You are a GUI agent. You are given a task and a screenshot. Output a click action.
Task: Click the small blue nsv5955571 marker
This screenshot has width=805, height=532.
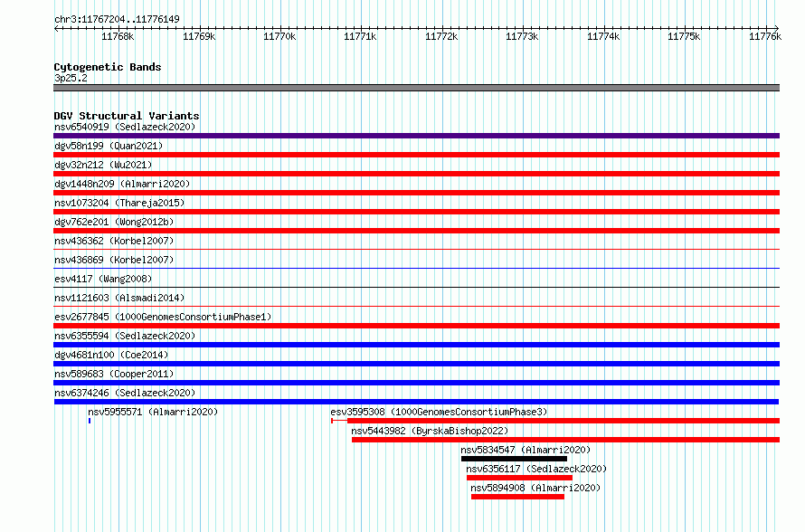pyautogui.click(x=90, y=421)
